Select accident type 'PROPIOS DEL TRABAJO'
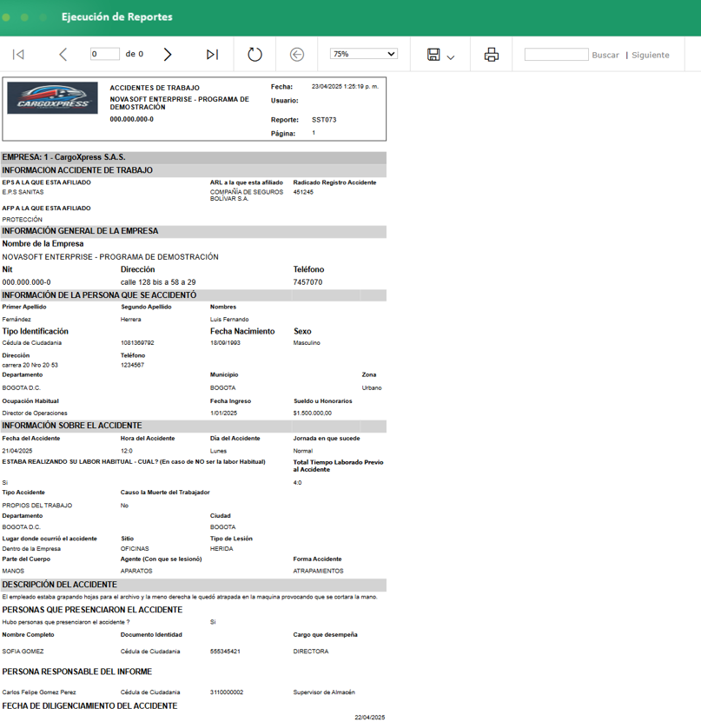701x728 pixels. point(37,506)
